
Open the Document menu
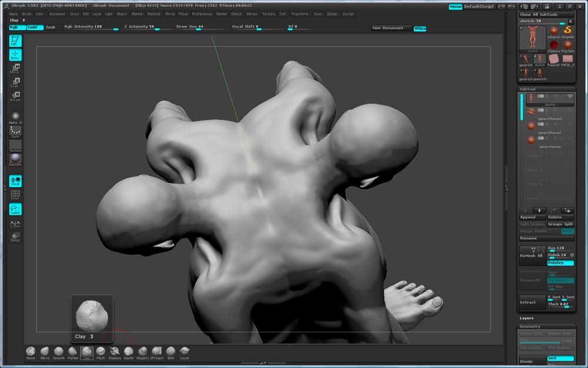point(57,14)
